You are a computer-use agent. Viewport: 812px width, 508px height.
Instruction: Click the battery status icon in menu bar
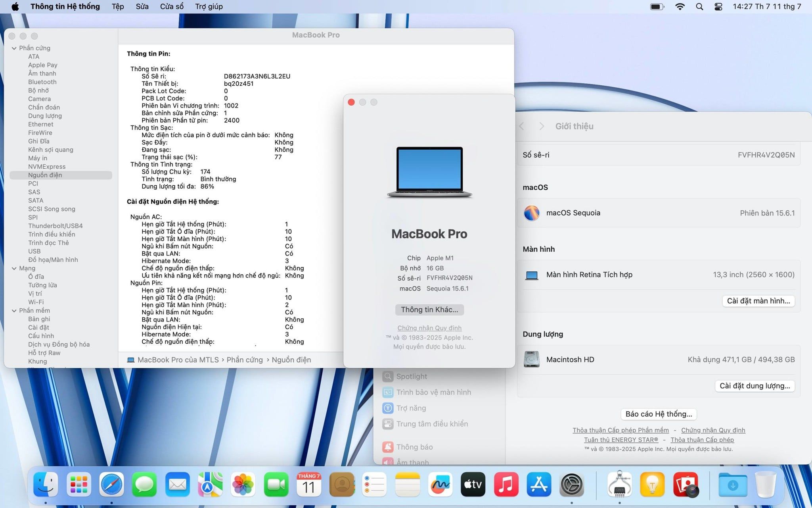tap(657, 7)
